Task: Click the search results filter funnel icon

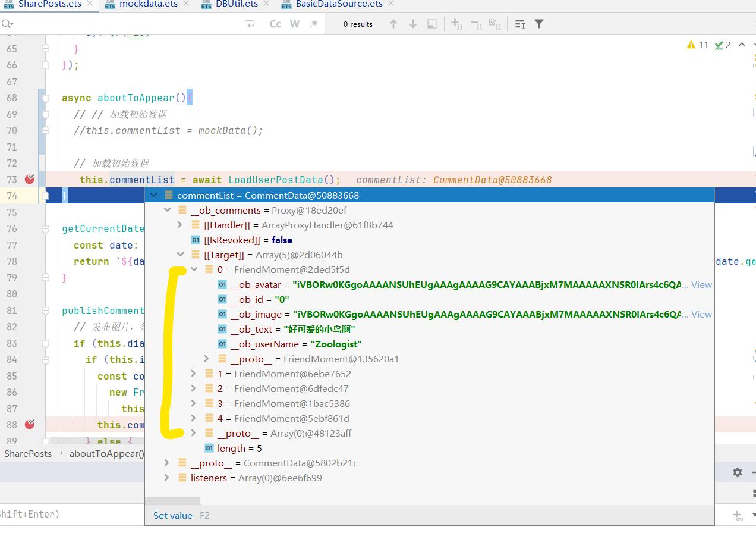Action: point(539,24)
